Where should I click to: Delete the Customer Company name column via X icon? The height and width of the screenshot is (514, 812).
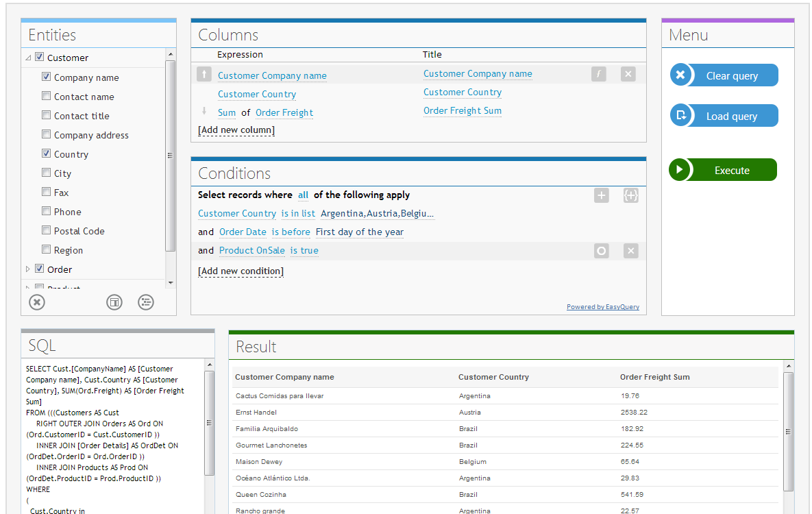(628, 73)
